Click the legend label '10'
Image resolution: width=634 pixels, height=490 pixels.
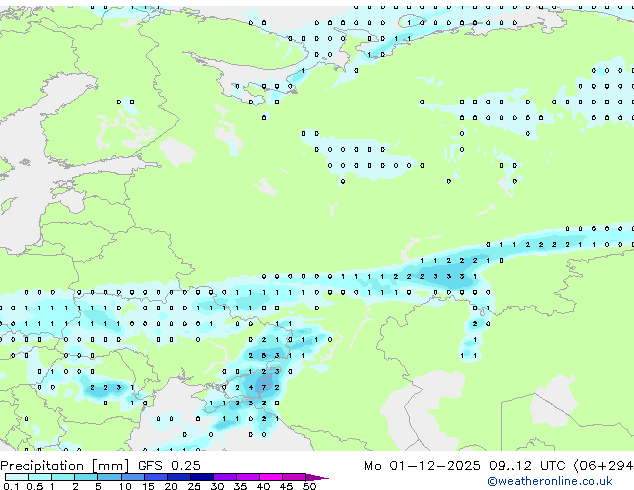coord(125,486)
